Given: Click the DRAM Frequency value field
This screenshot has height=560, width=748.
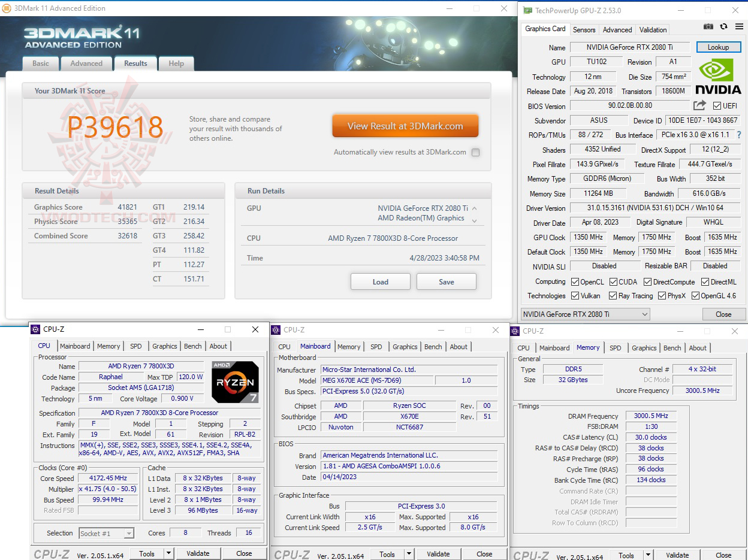Looking at the screenshot, I should click(651, 416).
